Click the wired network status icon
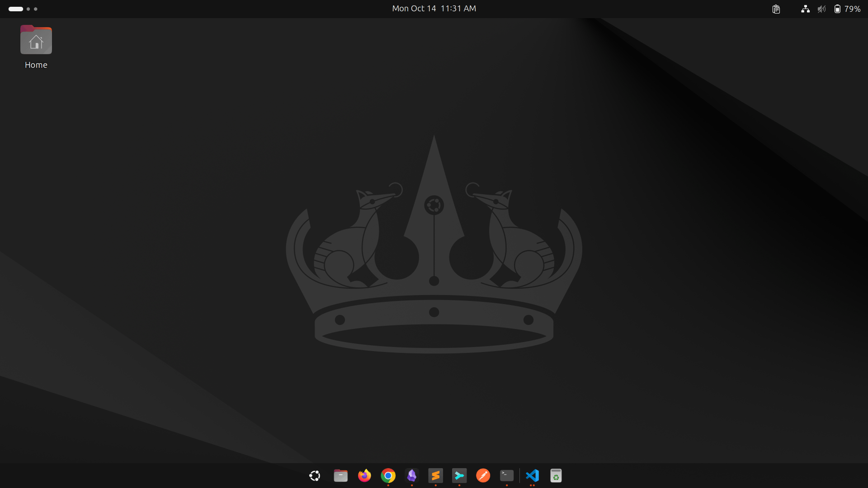This screenshot has width=868, height=488. tap(805, 9)
